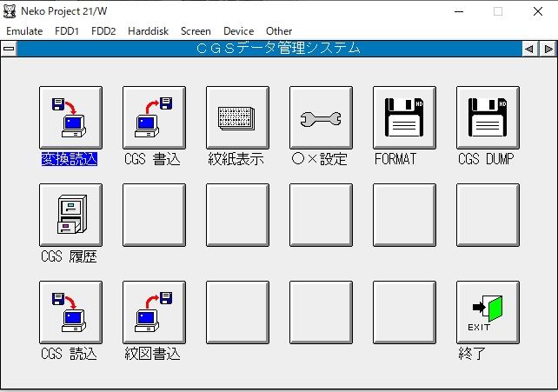558x392 pixels.
Task: Click the FORMAT label text
Action: coord(395,159)
